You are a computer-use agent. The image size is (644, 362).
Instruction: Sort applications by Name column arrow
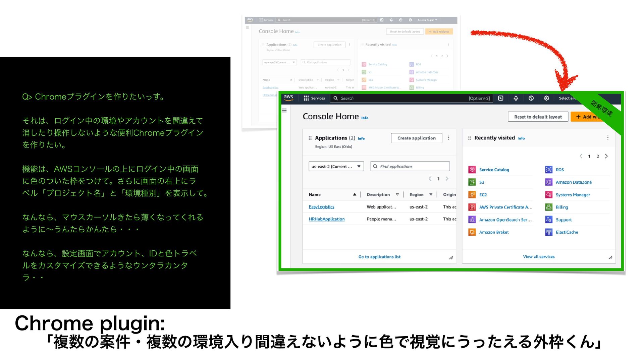[x=355, y=194]
